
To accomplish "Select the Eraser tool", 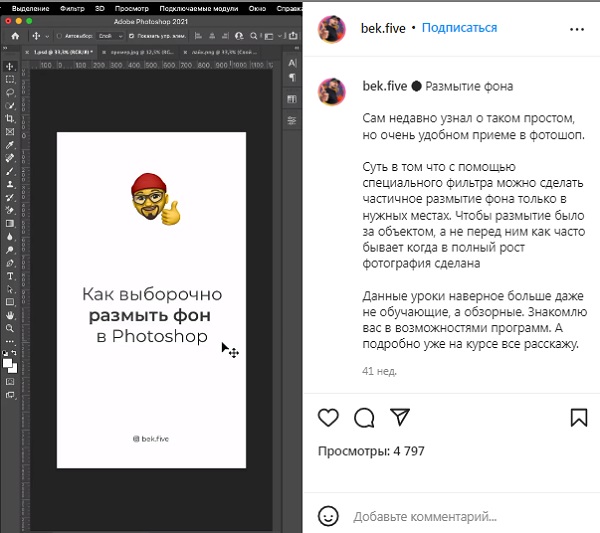I will coord(10,210).
